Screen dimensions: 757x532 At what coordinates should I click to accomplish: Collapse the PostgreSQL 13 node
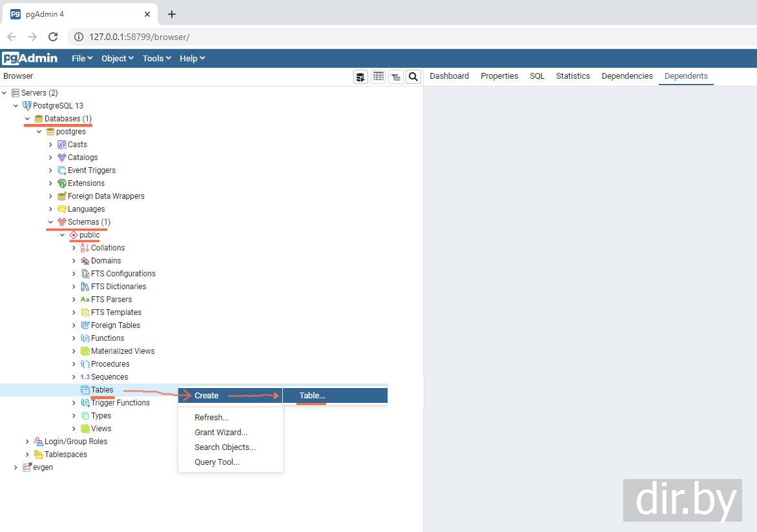click(16, 106)
